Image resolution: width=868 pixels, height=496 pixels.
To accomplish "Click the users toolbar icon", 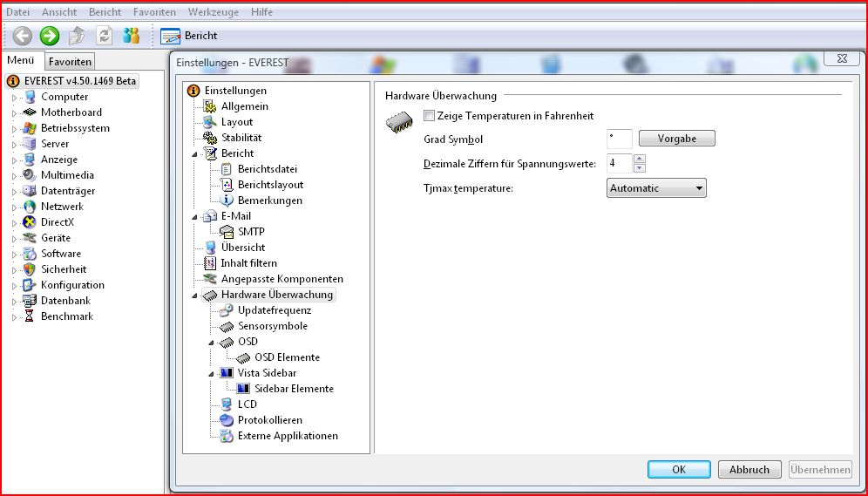I will coord(132,36).
